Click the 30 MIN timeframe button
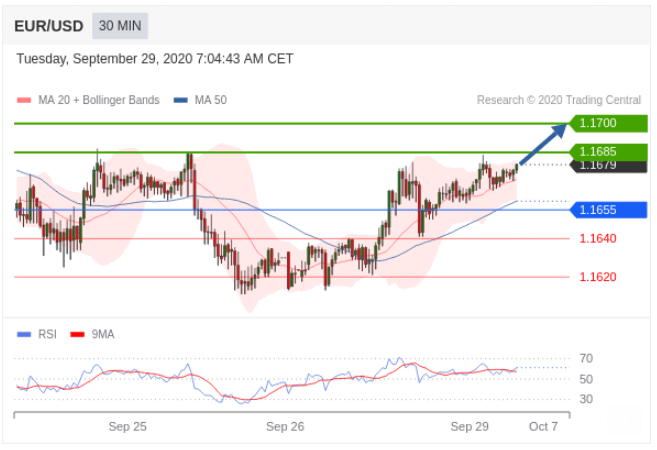 [120, 26]
